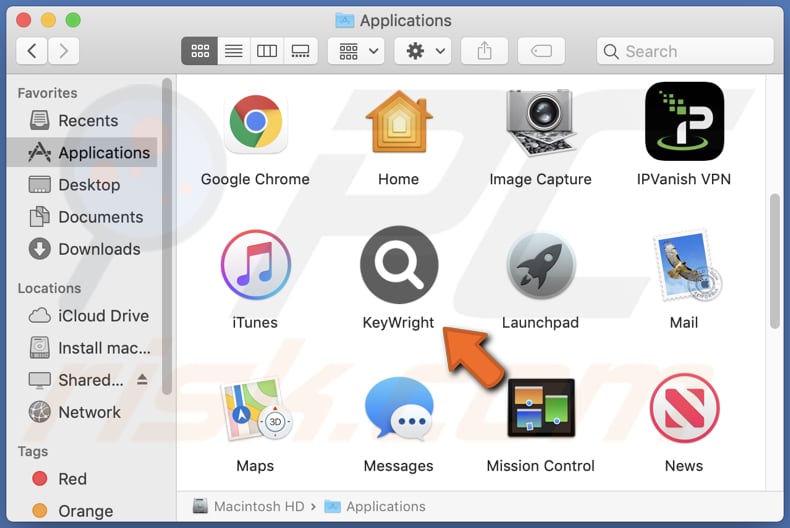This screenshot has height=528, width=790.
Task: Open Network in the sidebar
Action: pyautogui.click(x=83, y=413)
